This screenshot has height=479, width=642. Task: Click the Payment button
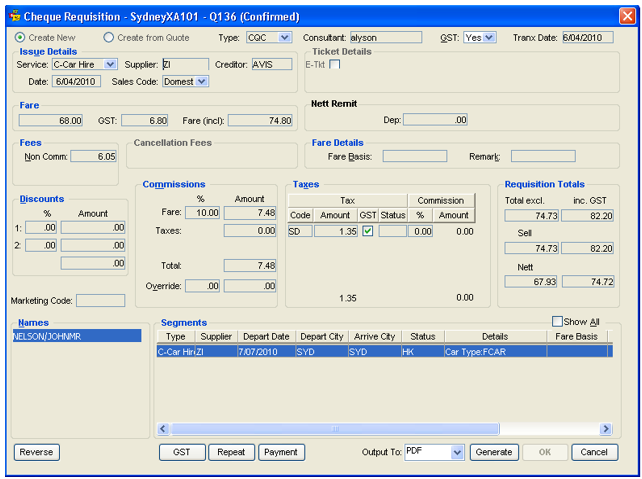(x=281, y=452)
